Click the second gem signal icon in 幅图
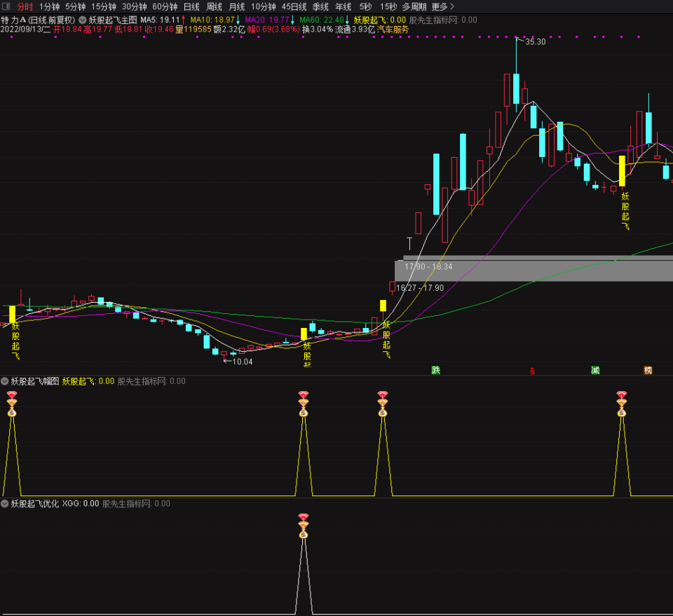 304,404
